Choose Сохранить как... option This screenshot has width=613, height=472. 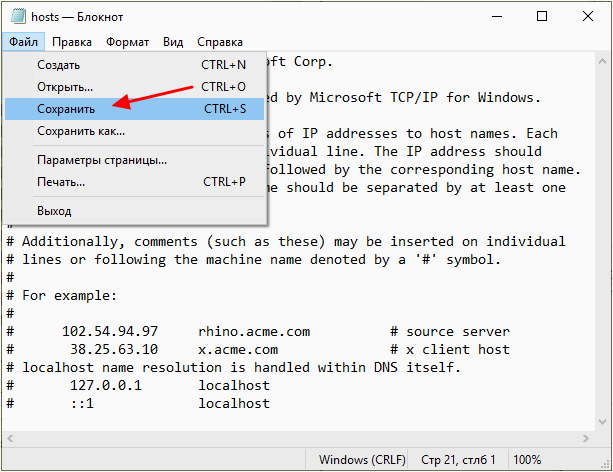click(134, 131)
